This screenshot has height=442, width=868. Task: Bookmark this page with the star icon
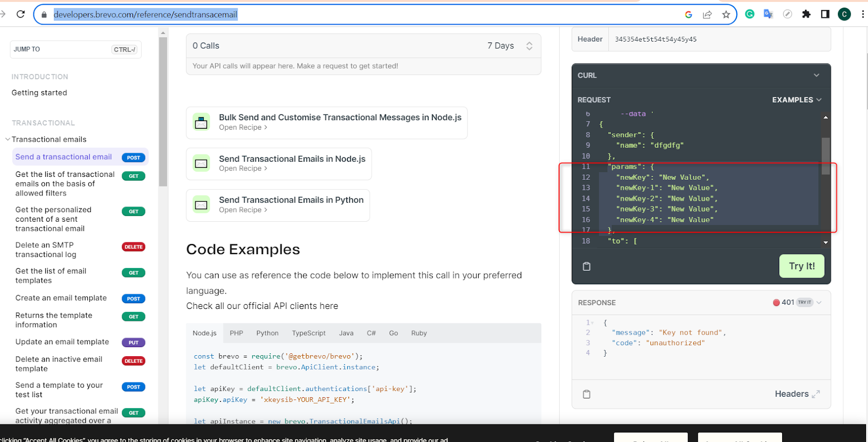pos(726,15)
